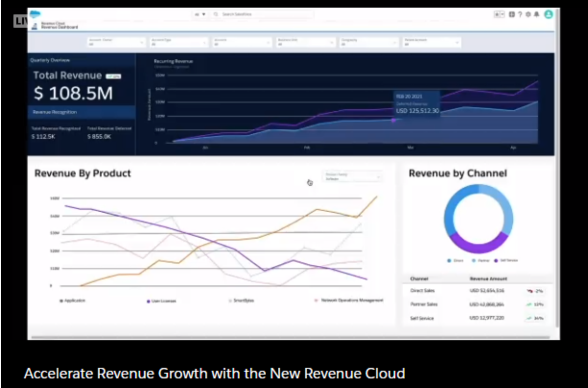The width and height of the screenshot is (588, 388).
Task: Click the Partner Sales up trend indicator
Action: (x=535, y=304)
